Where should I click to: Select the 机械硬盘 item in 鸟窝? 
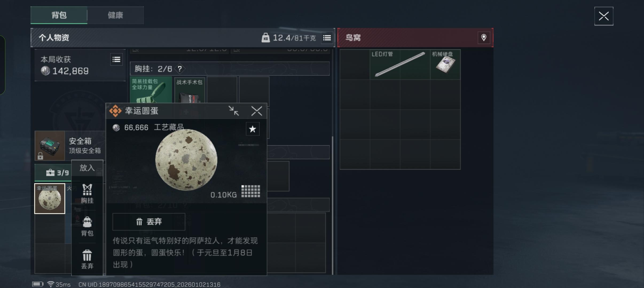pyautogui.click(x=445, y=64)
